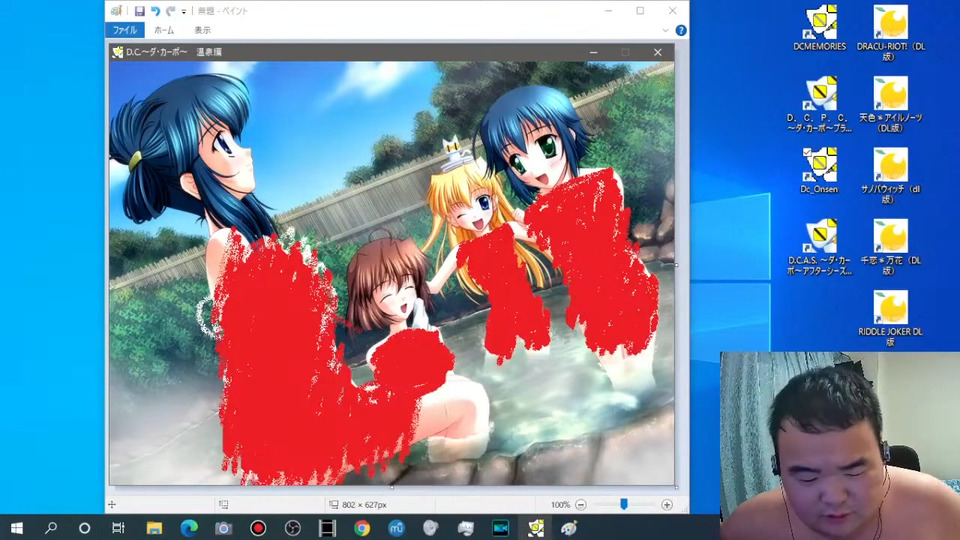The image size is (960, 540).
Task: Click the Paint app icon in the title bar
Action: pos(116,11)
